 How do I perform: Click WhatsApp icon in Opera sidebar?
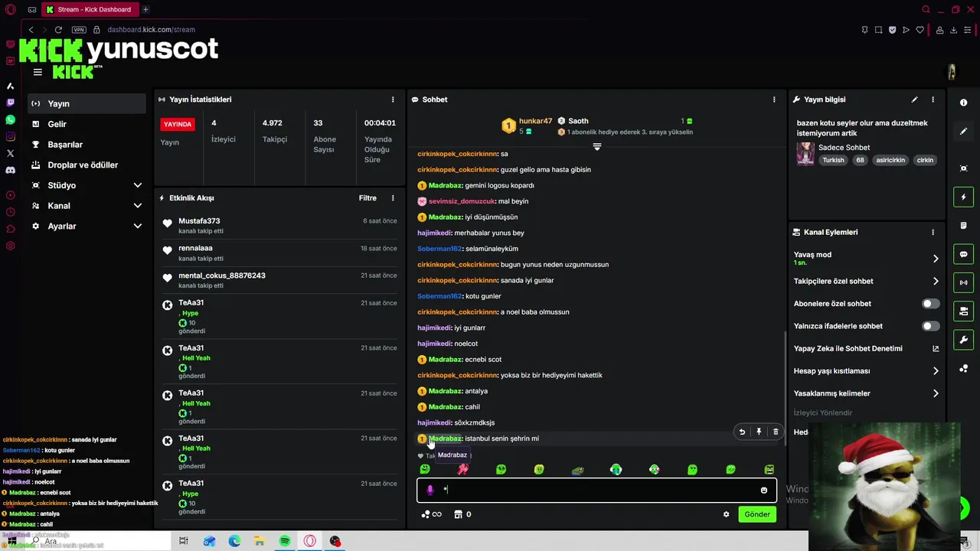(x=10, y=120)
